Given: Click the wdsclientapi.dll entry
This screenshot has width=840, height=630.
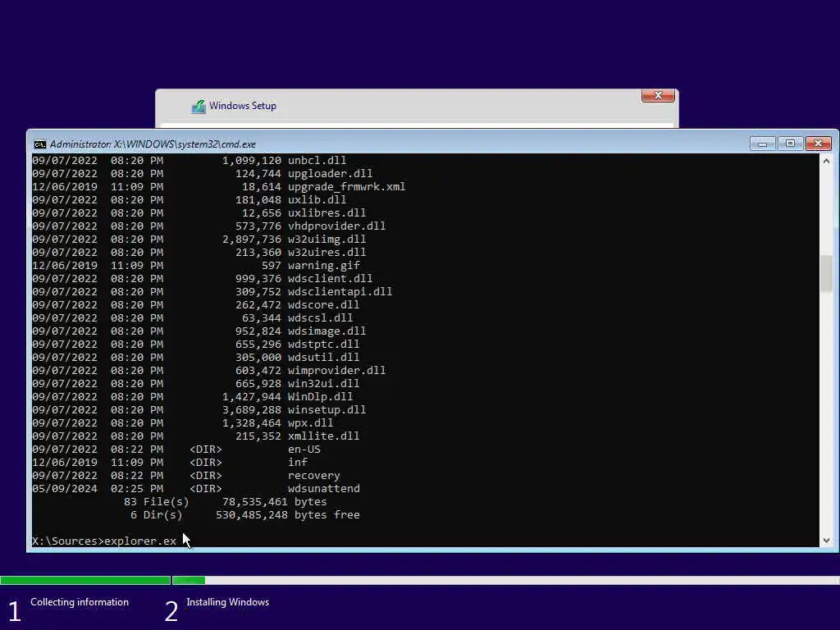Looking at the screenshot, I should pos(340,291).
